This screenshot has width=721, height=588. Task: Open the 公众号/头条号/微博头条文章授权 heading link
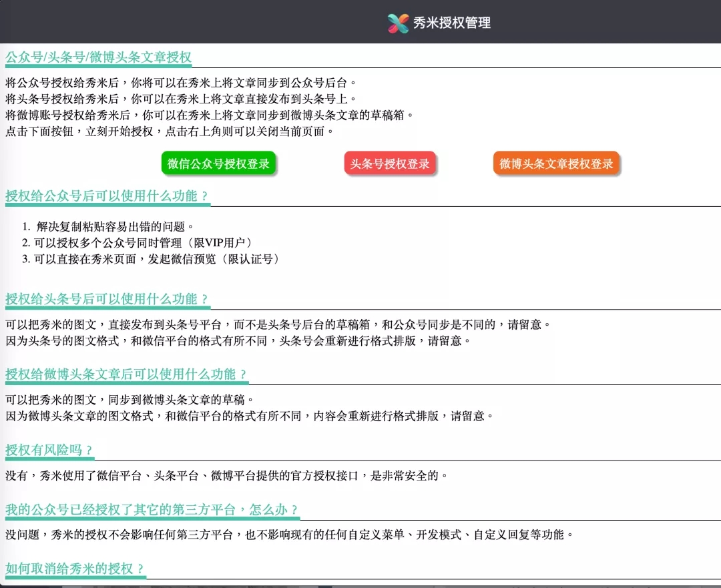97,58
